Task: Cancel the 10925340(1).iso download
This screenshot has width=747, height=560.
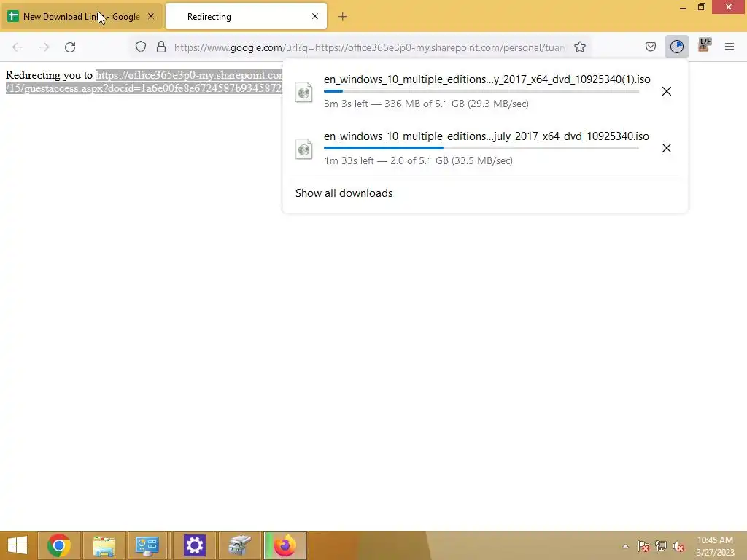Action: pyautogui.click(x=667, y=91)
